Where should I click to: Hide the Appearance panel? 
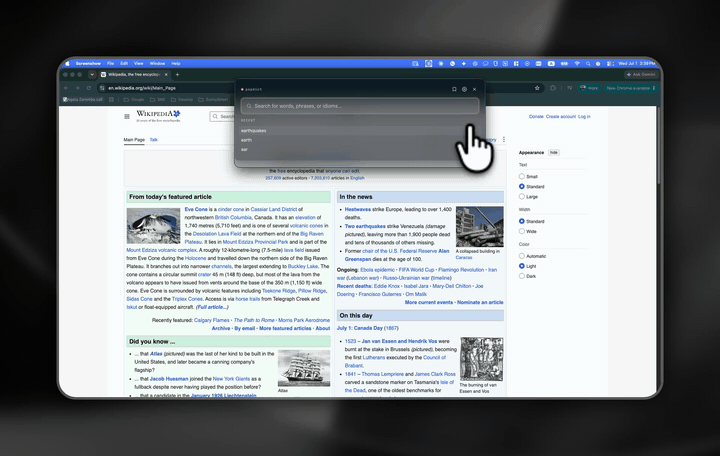pos(554,152)
